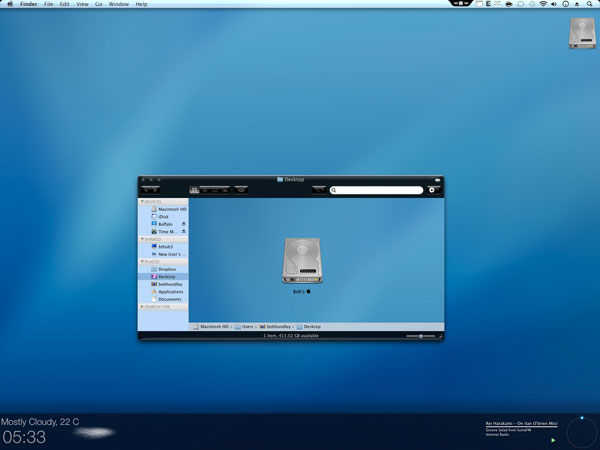
Task: Open the Window menu
Action: 119,4
